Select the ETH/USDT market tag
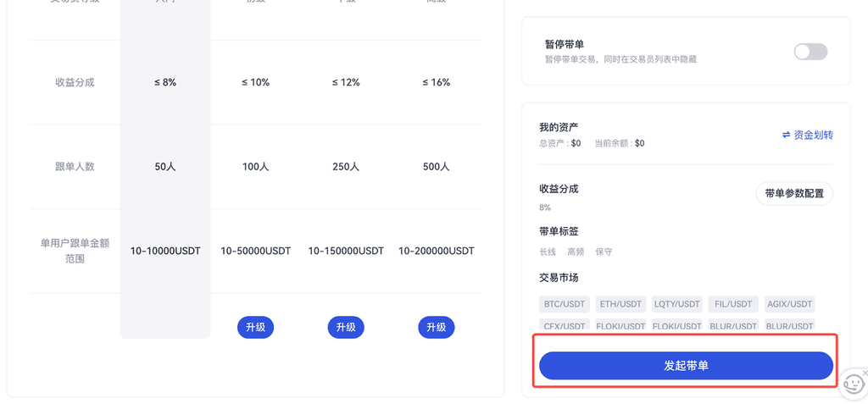The height and width of the screenshot is (404, 868). (620, 304)
